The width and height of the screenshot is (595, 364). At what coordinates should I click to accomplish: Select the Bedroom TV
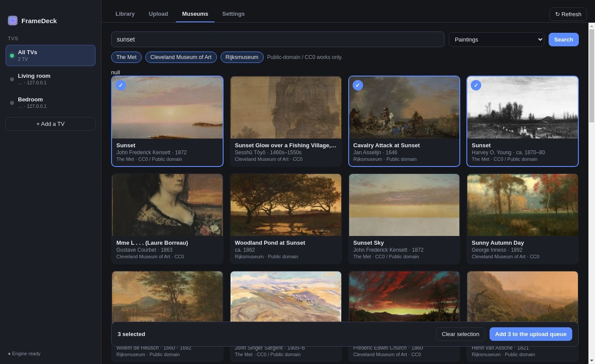pos(50,103)
